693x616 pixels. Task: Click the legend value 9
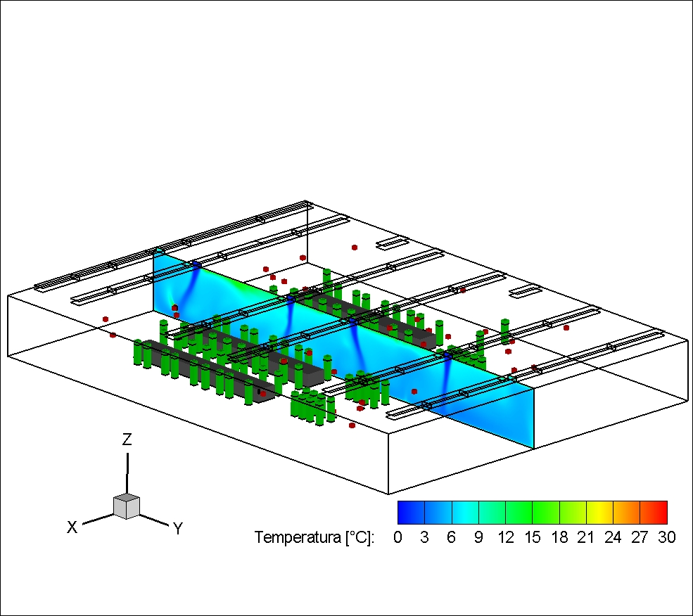(478, 537)
